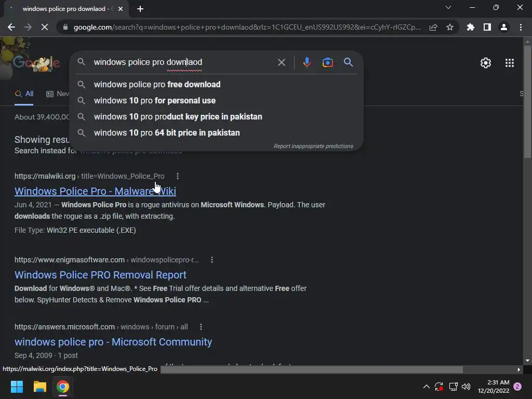Click inside the Google search input field

click(x=183, y=62)
